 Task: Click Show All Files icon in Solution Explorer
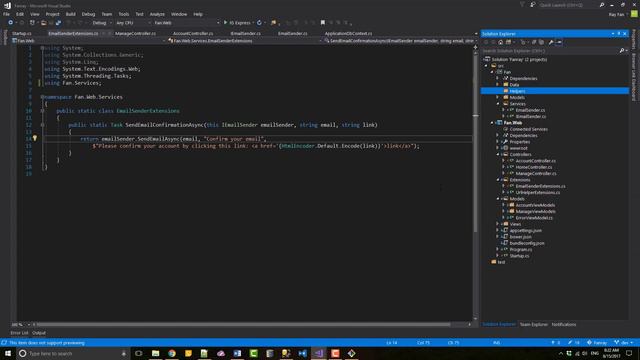541,42
